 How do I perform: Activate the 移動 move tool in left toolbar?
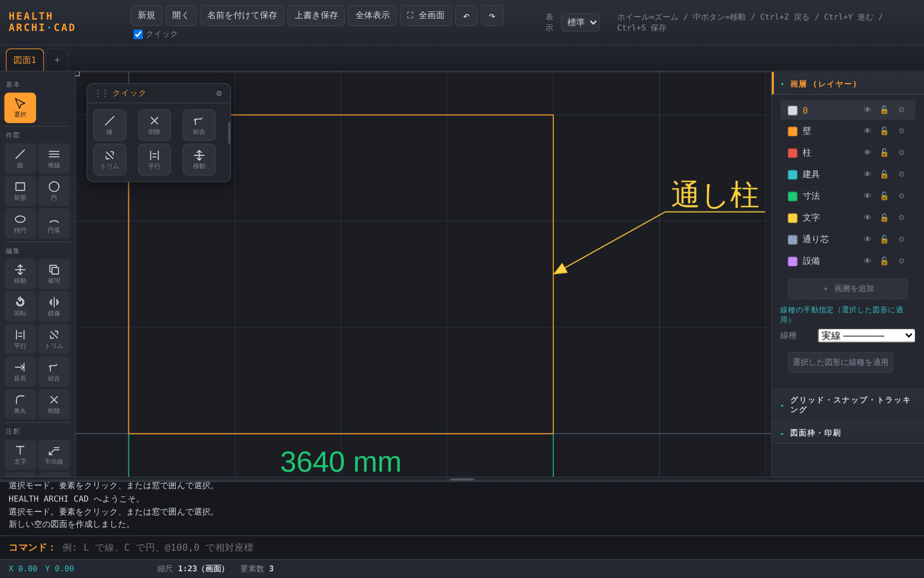pyautogui.click(x=20, y=274)
